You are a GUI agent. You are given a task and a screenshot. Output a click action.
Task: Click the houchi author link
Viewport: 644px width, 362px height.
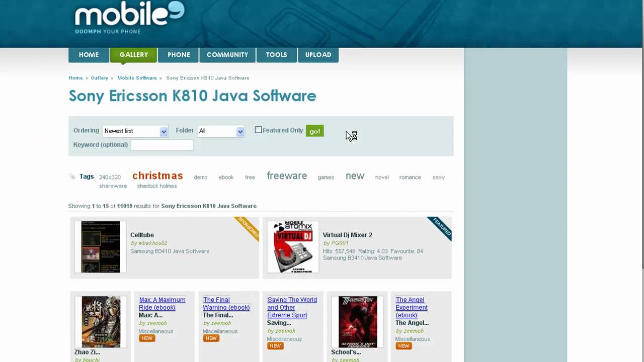point(91,360)
